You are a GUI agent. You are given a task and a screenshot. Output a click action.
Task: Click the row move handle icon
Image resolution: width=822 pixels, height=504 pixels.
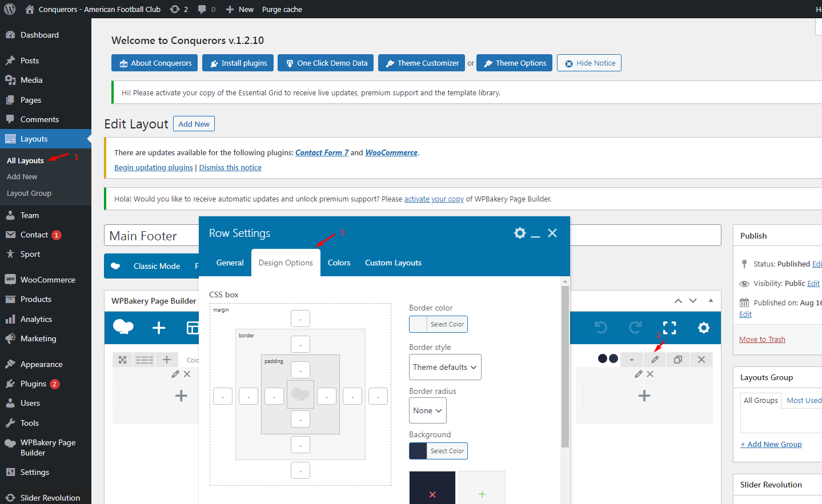pos(122,360)
